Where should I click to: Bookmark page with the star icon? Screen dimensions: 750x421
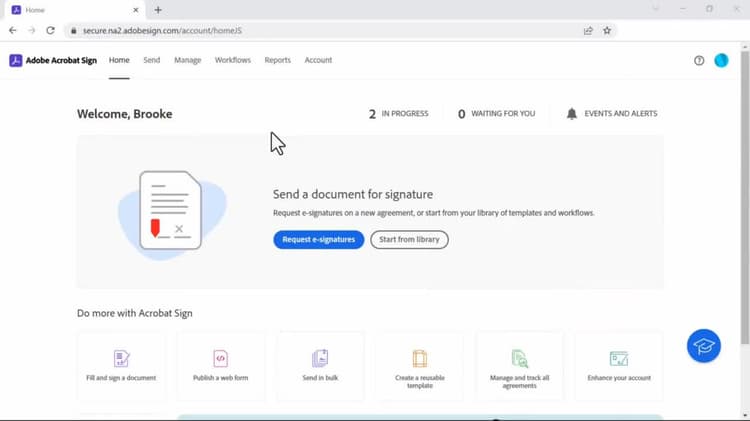pyautogui.click(x=607, y=31)
